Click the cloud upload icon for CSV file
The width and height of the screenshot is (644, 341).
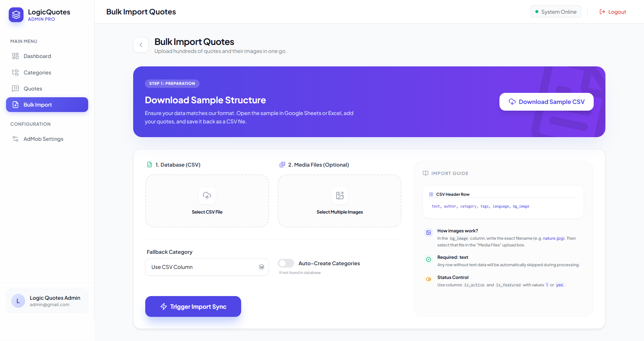click(207, 195)
